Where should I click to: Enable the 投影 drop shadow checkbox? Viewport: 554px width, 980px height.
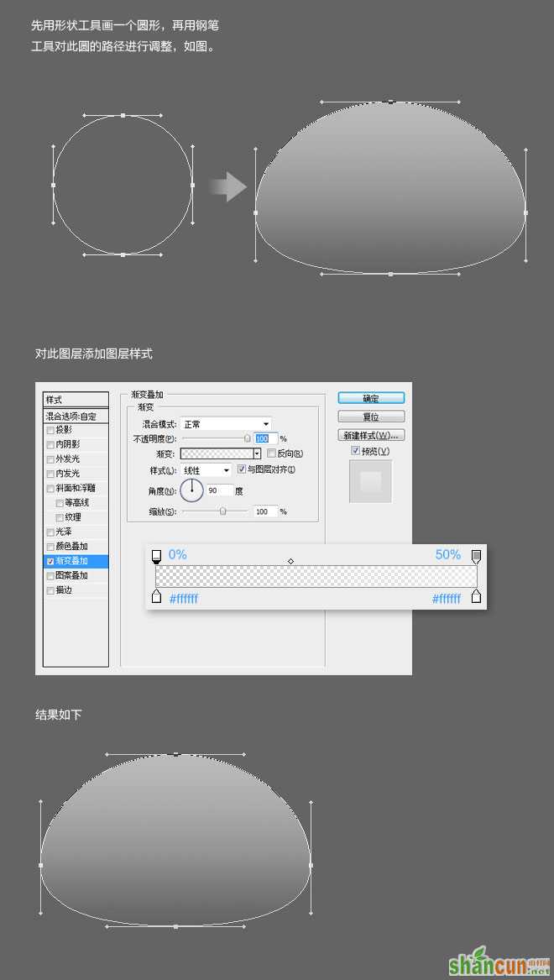50,430
